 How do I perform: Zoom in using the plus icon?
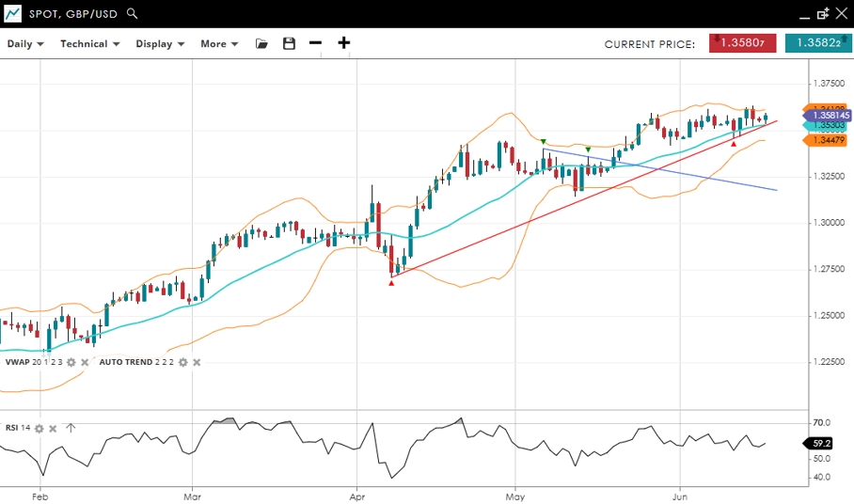[344, 43]
